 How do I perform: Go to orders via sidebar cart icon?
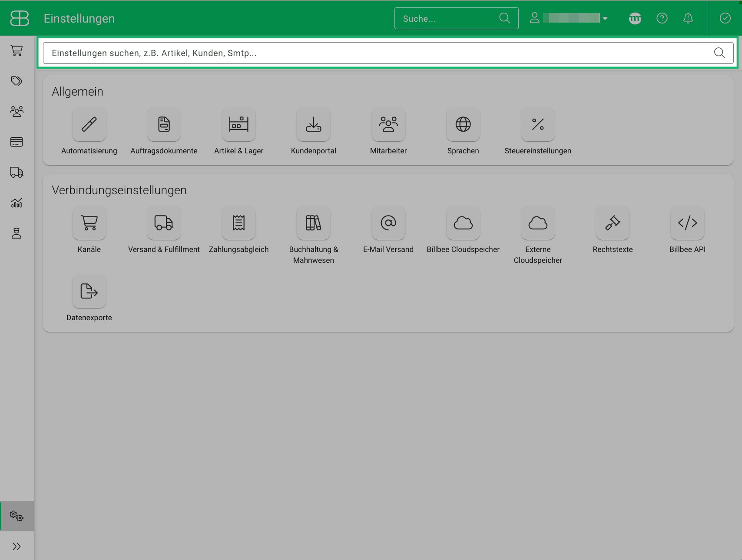pos(17,51)
